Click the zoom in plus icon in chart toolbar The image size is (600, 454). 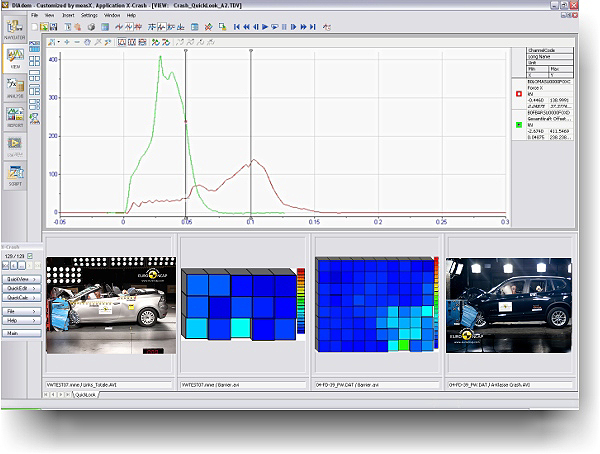pyautogui.click(x=67, y=42)
